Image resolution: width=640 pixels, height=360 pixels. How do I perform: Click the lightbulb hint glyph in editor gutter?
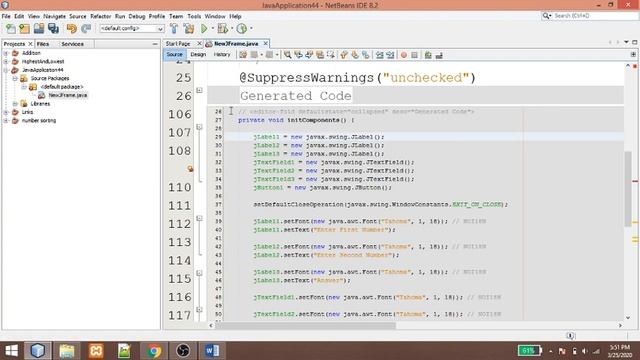tap(190, 168)
